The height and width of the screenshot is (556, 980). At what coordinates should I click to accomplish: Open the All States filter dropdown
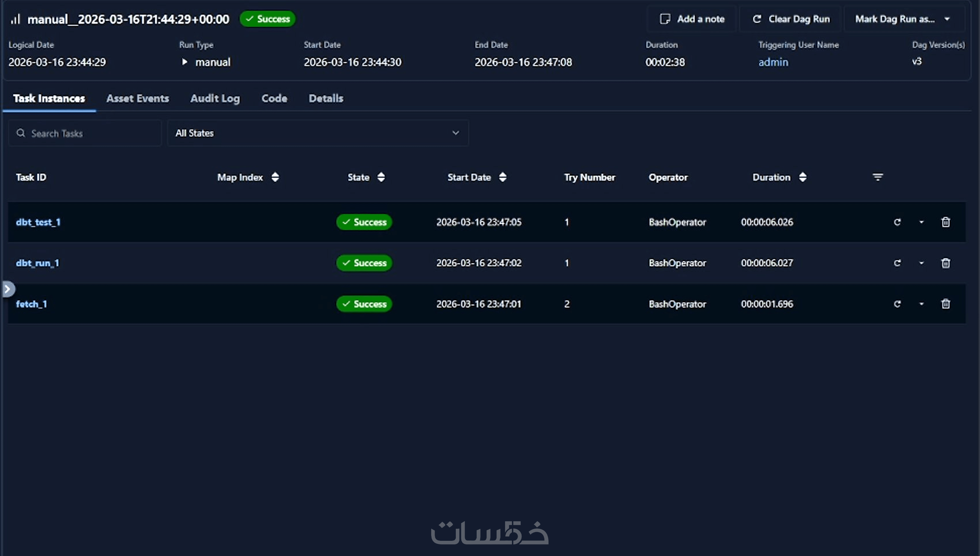[317, 133]
